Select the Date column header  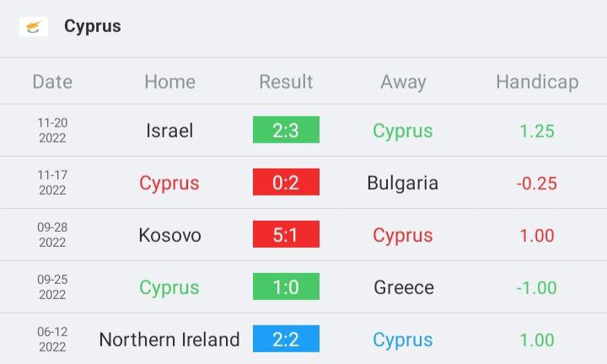52,82
